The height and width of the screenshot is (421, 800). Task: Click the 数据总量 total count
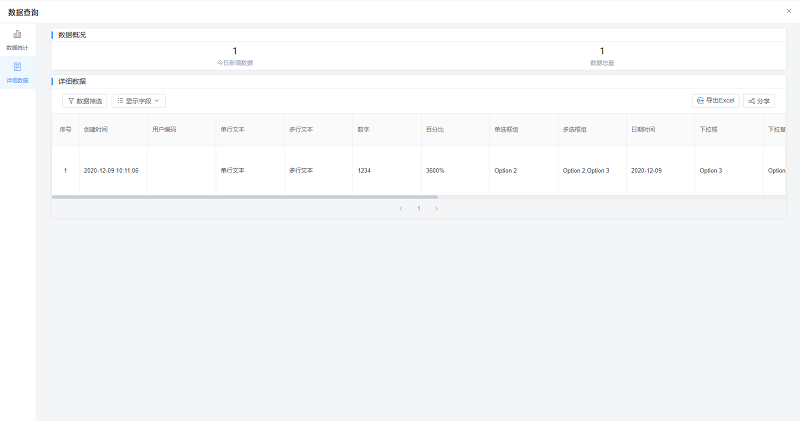[602, 51]
